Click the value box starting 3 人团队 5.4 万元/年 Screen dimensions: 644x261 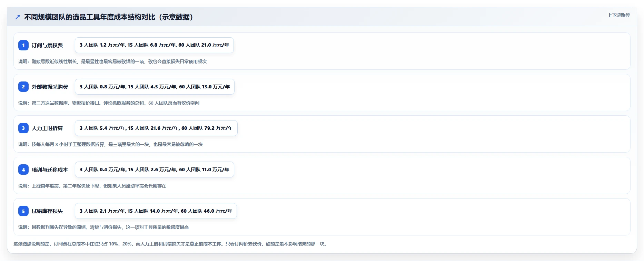[x=156, y=128]
